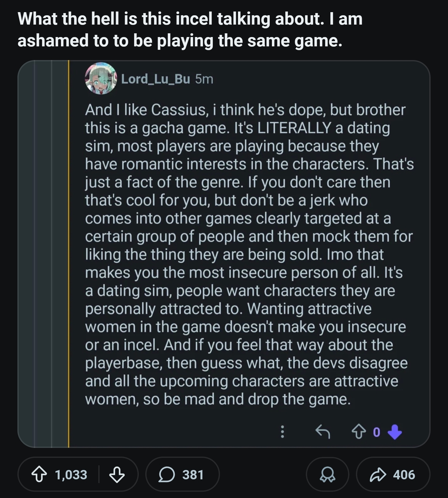
Task: Tap the comment score showing 0
Action: (x=376, y=432)
